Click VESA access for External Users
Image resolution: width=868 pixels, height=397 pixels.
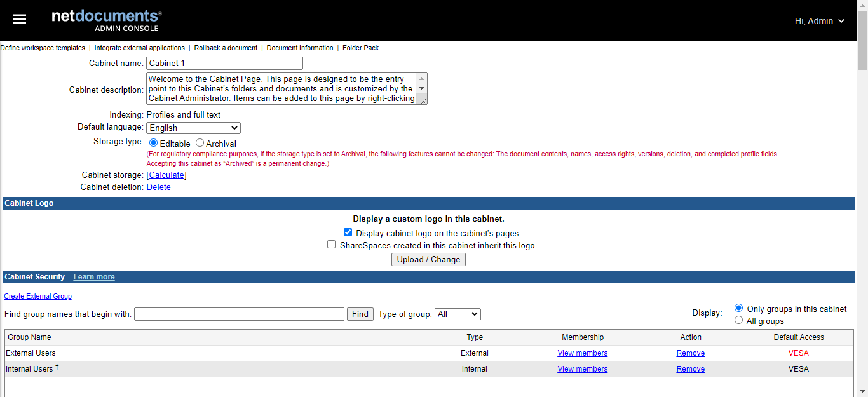799,353
